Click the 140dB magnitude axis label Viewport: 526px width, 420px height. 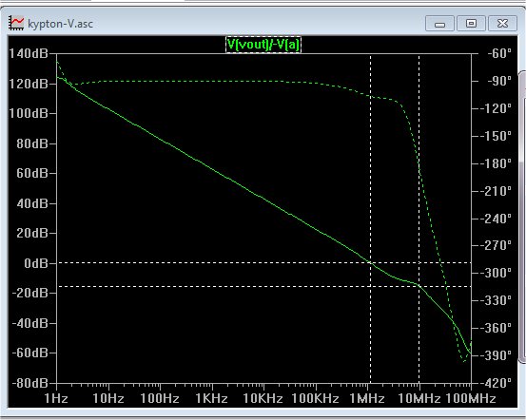pyautogui.click(x=29, y=53)
